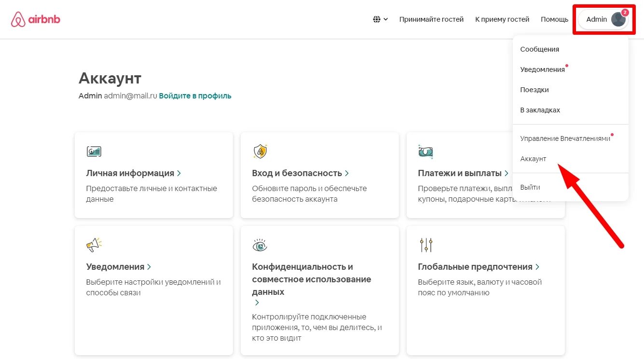The image size is (644, 359).
Task: Open the language selector globe icon
Action: point(377,19)
